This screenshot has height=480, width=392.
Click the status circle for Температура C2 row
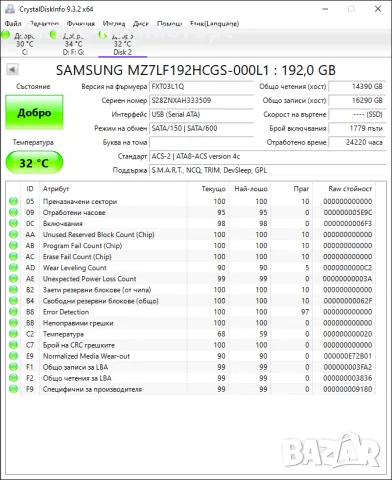(x=13, y=334)
